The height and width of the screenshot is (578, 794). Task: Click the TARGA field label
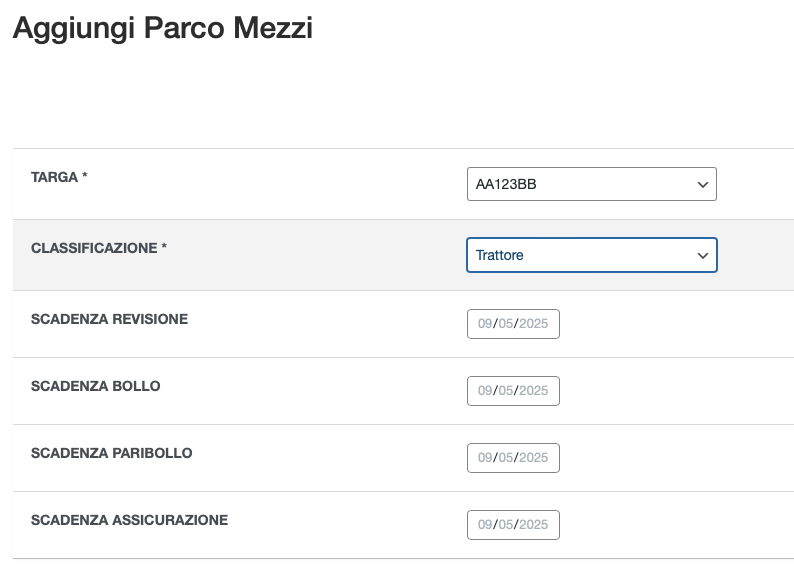point(59,177)
